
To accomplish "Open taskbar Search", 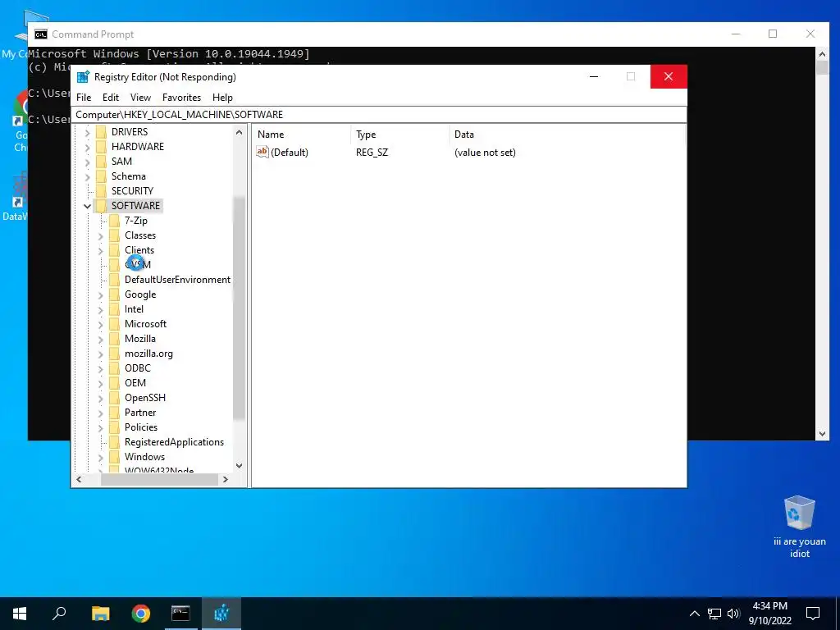I will (x=59, y=614).
